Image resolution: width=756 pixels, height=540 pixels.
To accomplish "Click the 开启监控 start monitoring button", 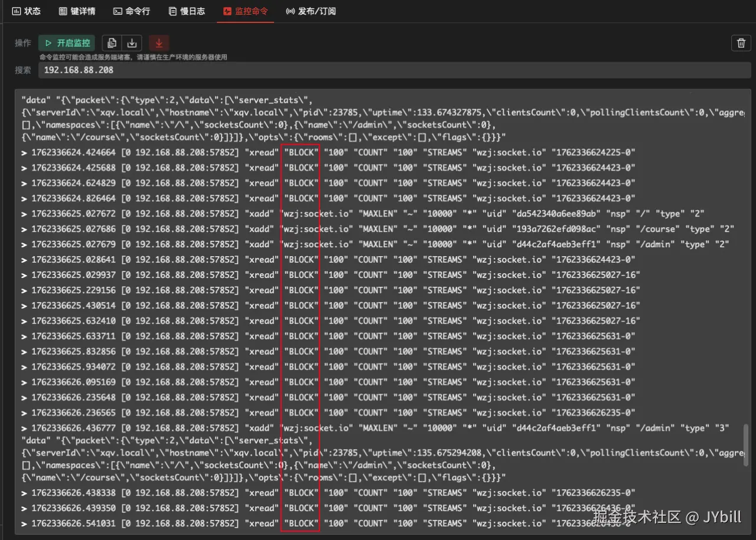I will click(67, 43).
